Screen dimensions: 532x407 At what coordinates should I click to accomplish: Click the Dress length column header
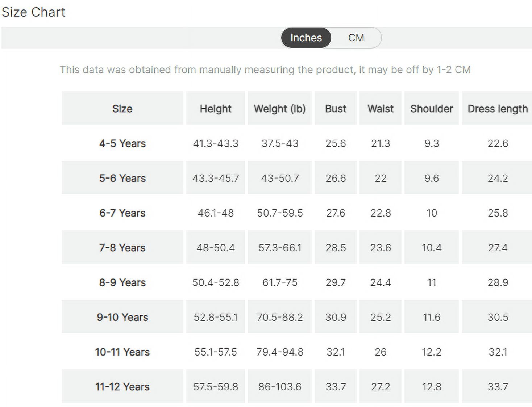click(x=497, y=108)
